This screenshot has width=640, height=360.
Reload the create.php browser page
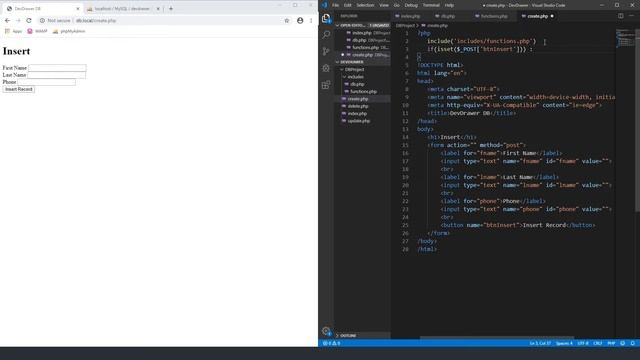[x=29, y=20]
